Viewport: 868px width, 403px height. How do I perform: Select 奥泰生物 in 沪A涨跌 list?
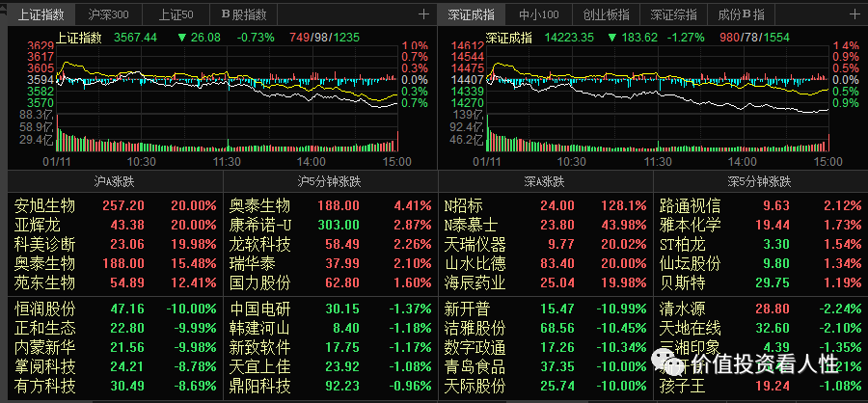[115, 263]
